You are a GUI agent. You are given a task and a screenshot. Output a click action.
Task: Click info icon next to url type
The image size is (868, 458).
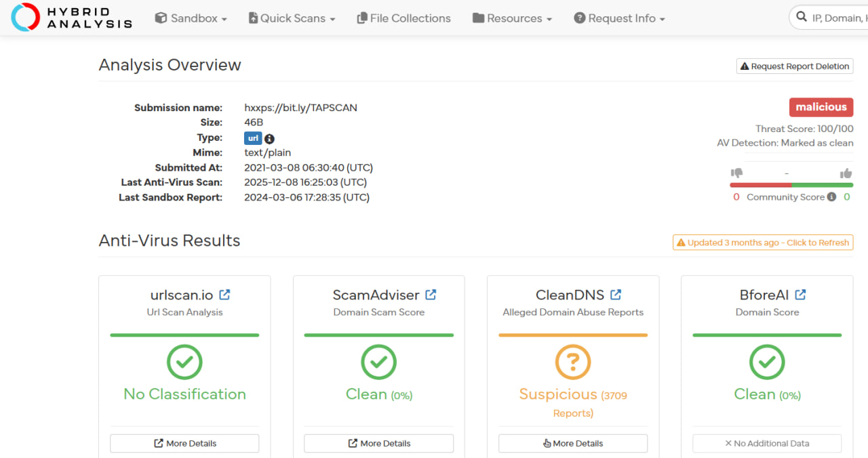point(269,138)
